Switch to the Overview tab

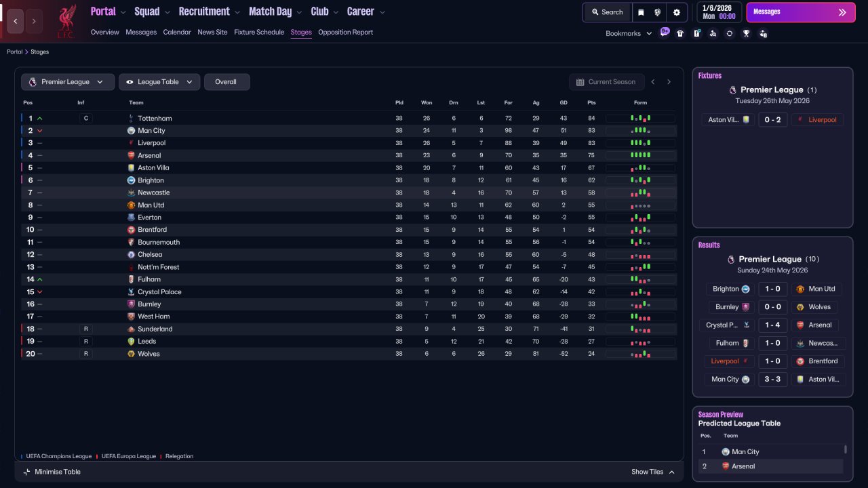click(104, 32)
